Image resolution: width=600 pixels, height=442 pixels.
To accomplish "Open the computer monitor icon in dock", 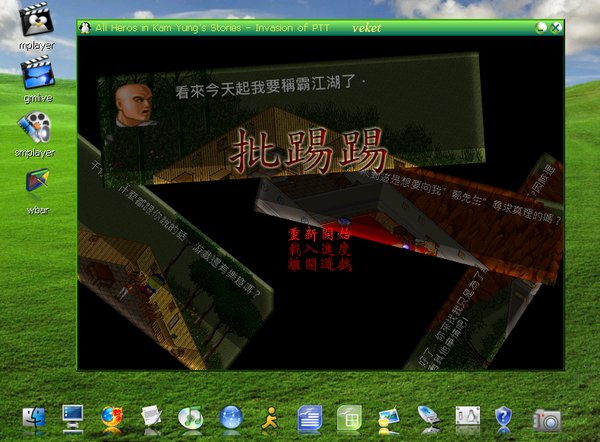I will coord(73,417).
